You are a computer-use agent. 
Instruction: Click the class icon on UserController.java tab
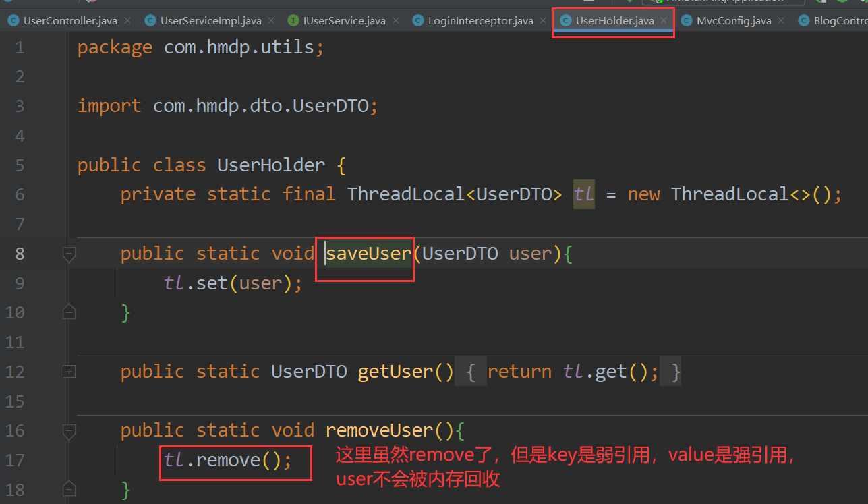click(x=13, y=21)
